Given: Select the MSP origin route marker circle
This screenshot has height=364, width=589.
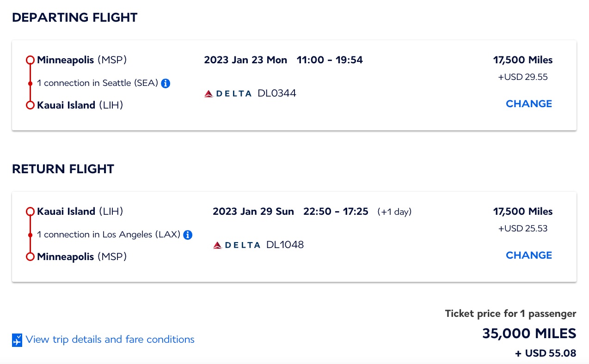Looking at the screenshot, I should click(x=30, y=59).
